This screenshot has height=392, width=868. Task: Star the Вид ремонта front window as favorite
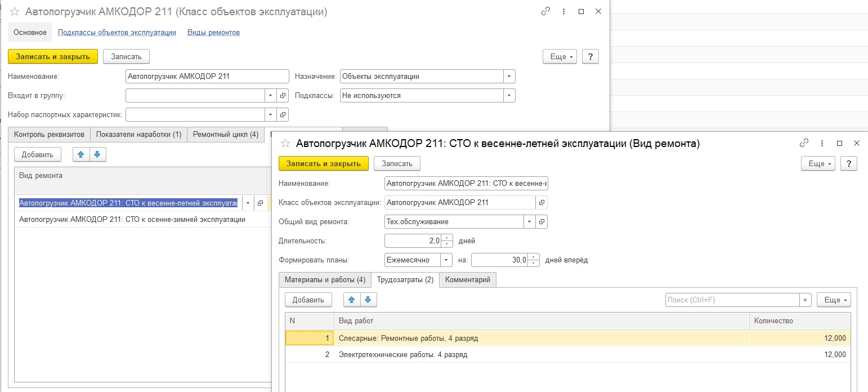click(x=285, y=144)
